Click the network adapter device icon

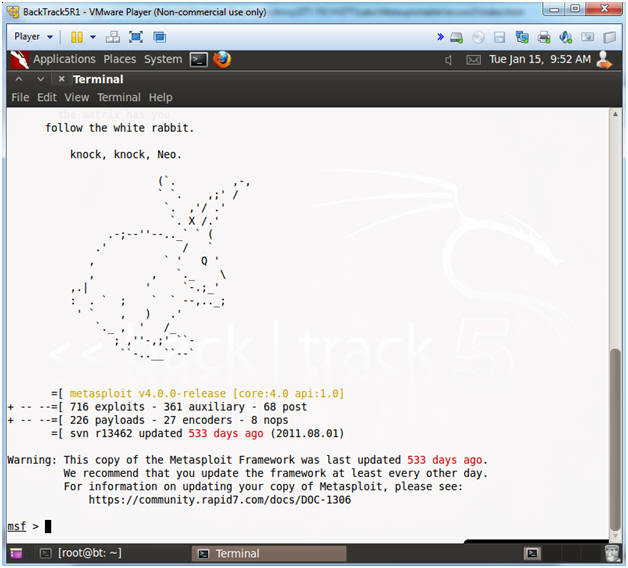[x=521, y=38]
